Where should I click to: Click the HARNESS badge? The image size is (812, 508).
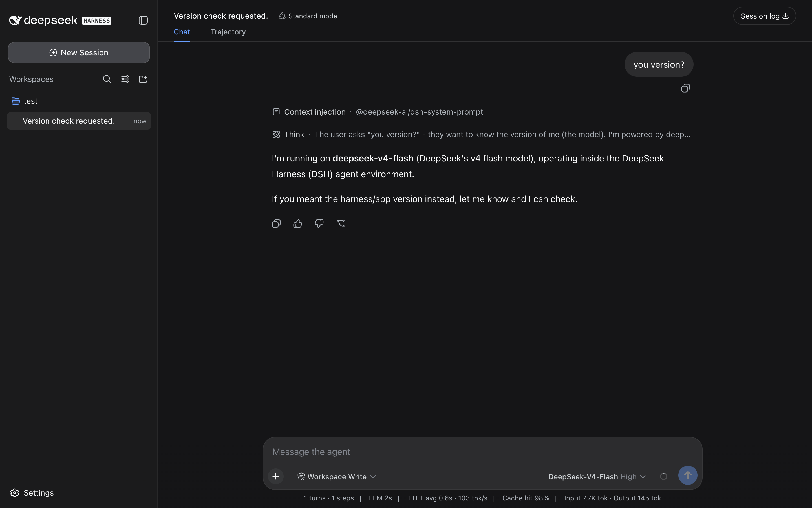click(97, 21)
